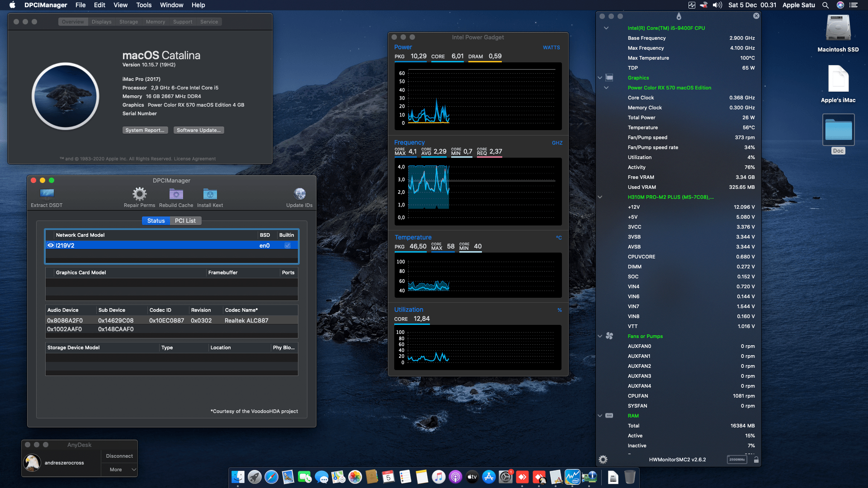Collapse the Fans or Pumps section
Image resolution: width=868 pixels, height=488 pixels.
pos(600,336)
